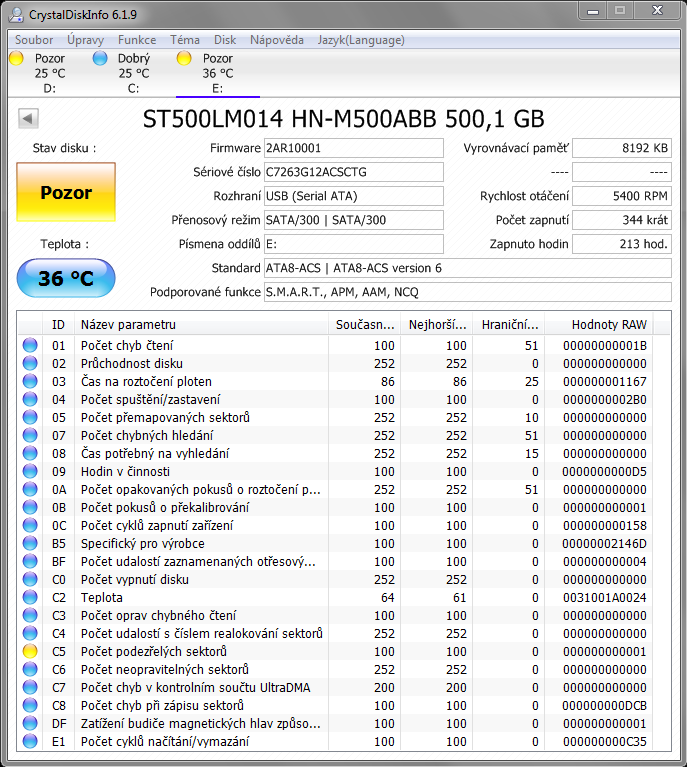Click the Současn... column header
This screenshot has height=767, width=687.
tap(365, 325)
